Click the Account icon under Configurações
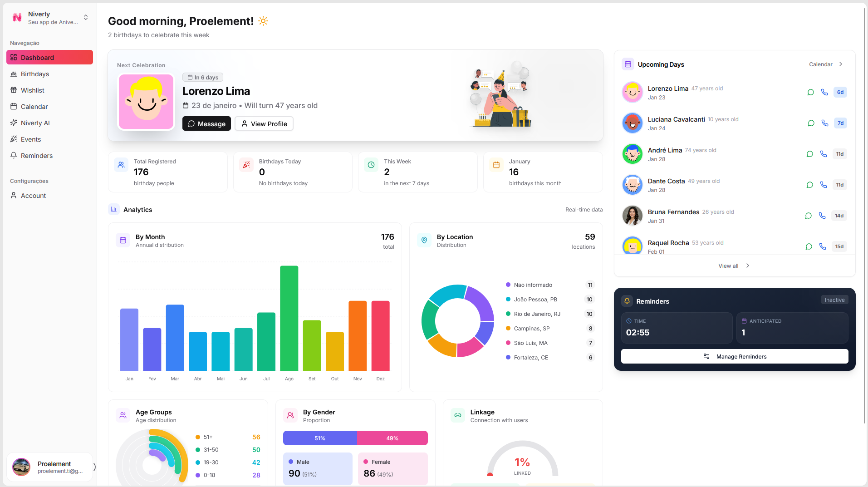The width and height of the screenshot is (868, 487). (x=14, y=195)
